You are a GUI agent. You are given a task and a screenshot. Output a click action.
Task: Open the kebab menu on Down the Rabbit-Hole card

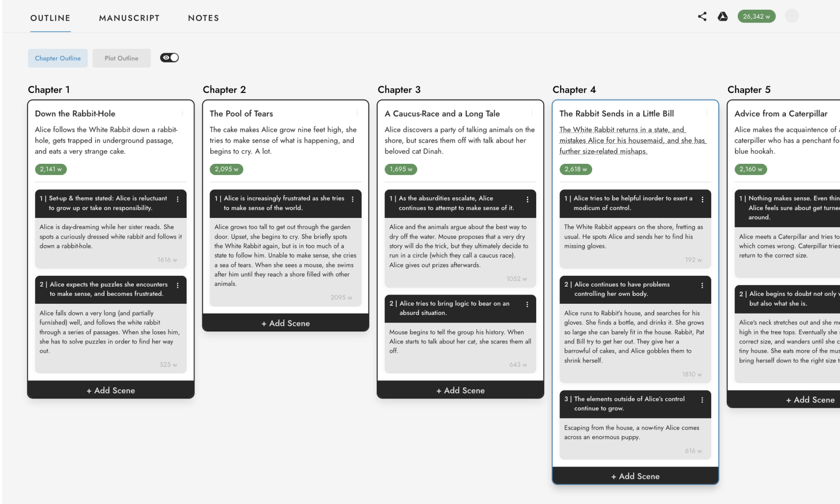(x=182, y=112)
